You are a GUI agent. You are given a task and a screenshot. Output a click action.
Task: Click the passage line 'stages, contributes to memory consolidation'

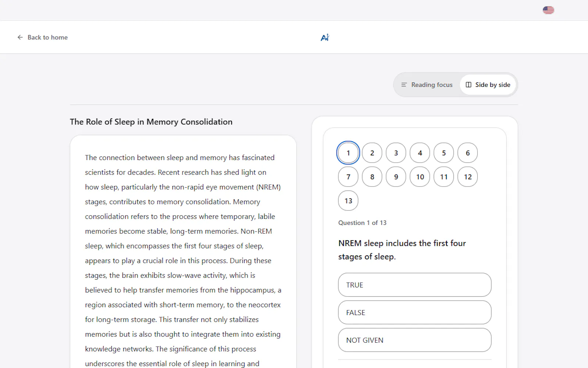158,202
